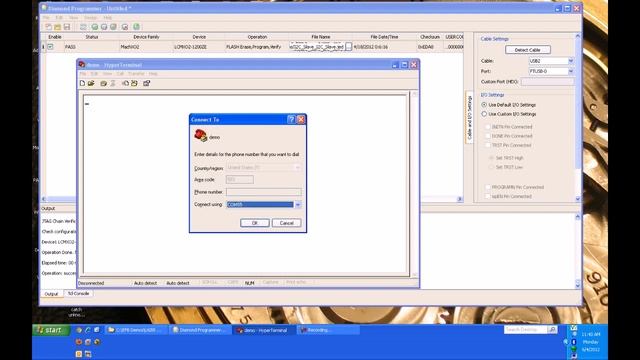Click the Operation cell FLASH Erase,Program,Verify
Viewport: 640px width, 360px height.
[256, 47]
